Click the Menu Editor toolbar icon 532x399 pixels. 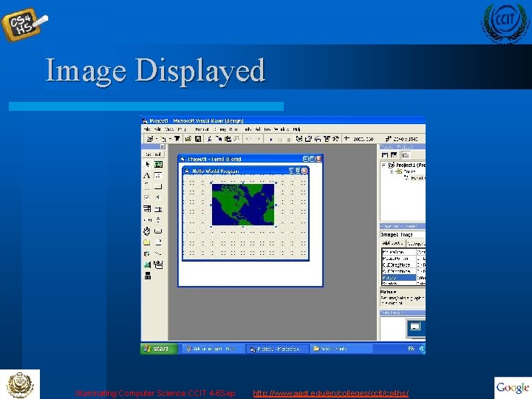coord(177,139)
